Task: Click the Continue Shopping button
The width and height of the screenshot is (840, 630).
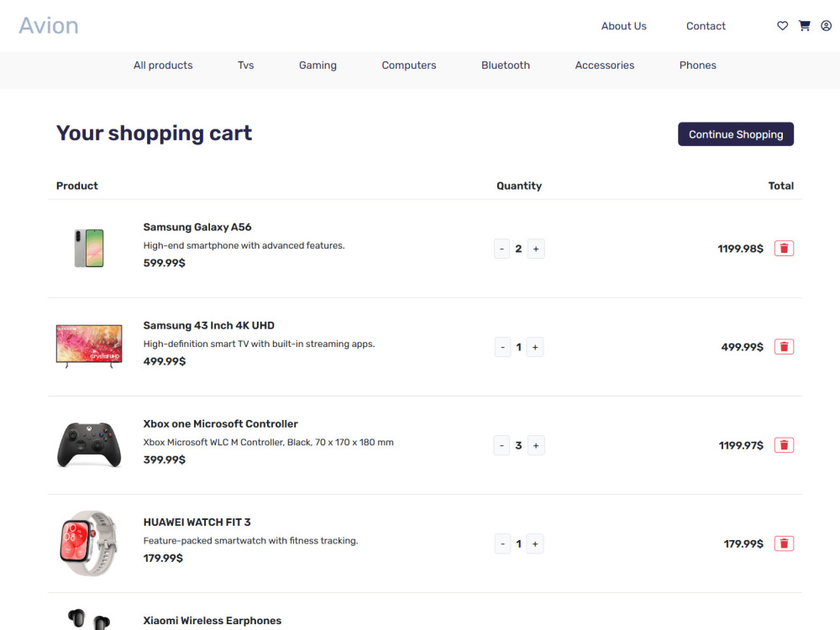Action: 736,134
